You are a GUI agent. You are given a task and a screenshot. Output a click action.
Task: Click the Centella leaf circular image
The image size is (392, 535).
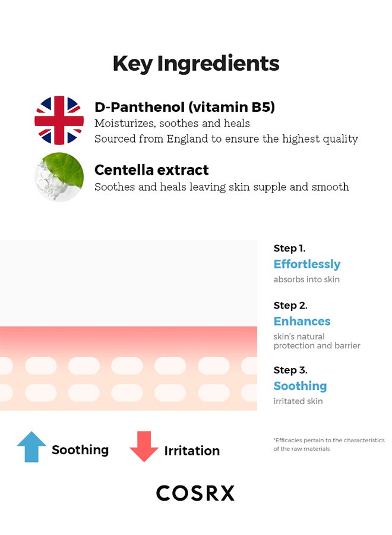pos(59,177)
